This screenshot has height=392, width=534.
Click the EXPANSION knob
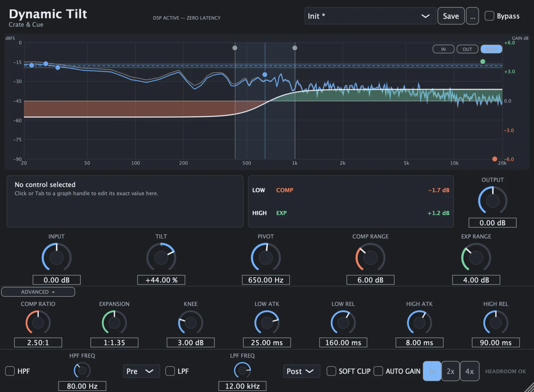[x=114, y=323]
